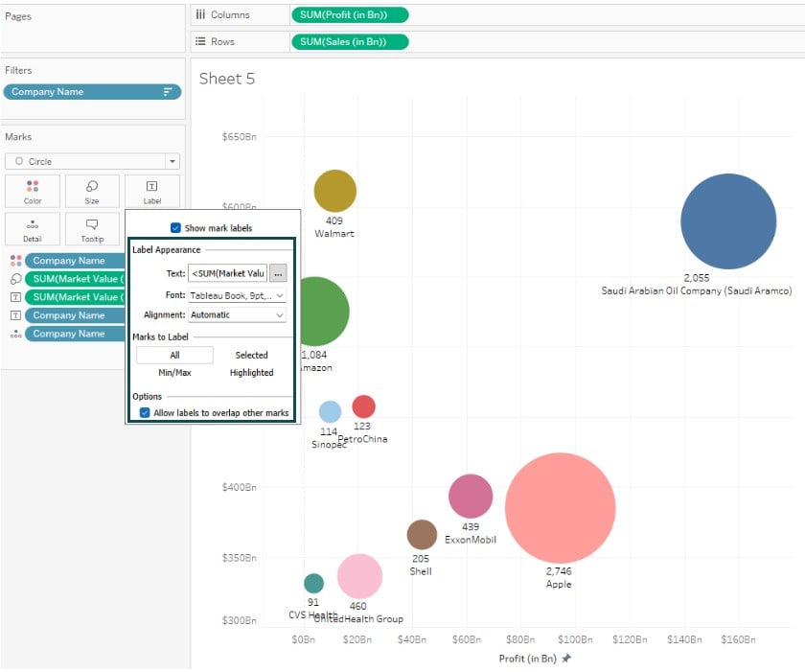Click the ExxonMobil text label
805x672 pixels.
point(471,540)
